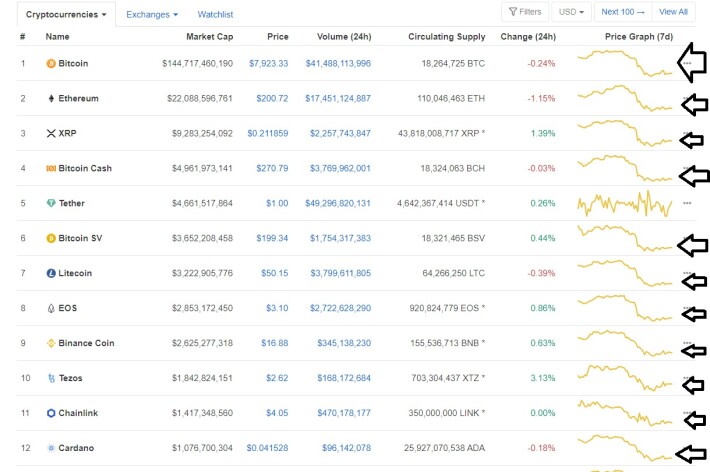Viewport: 710px width, 472px height.
Task: Open the XRP name link
Action: coord(67,133)
